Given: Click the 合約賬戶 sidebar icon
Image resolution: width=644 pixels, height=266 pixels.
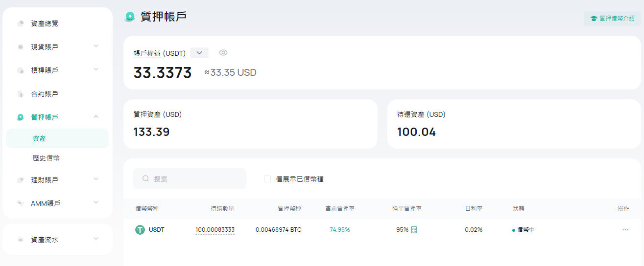Looking at the screenshot, I should [21, 94].
